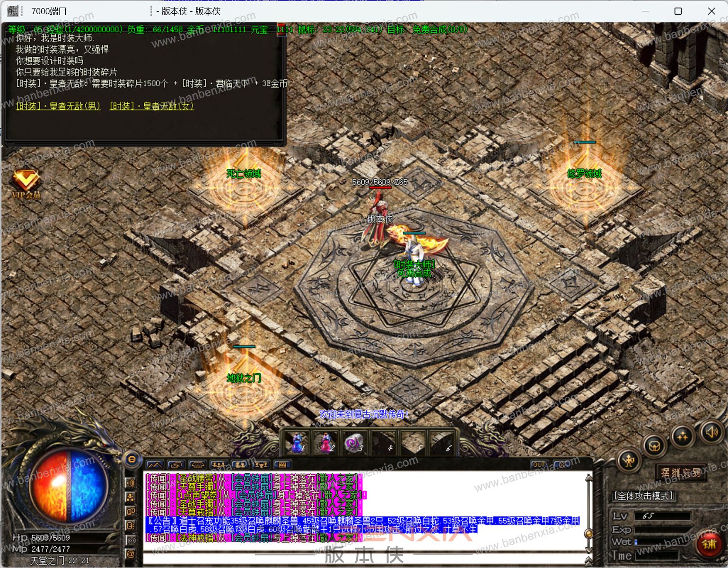
Task: Switch the 全体攻击模式 attack mode label
Action: [x=643, y=496]
